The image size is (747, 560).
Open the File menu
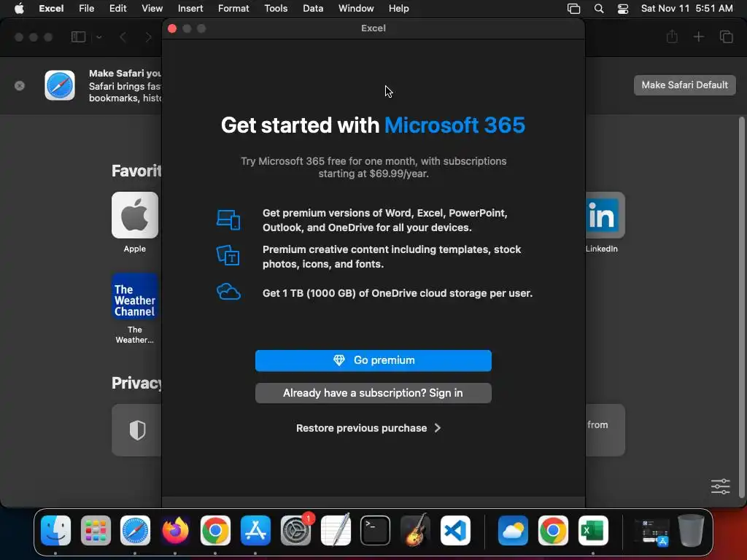pyautogui.click(x=86, y=9)
